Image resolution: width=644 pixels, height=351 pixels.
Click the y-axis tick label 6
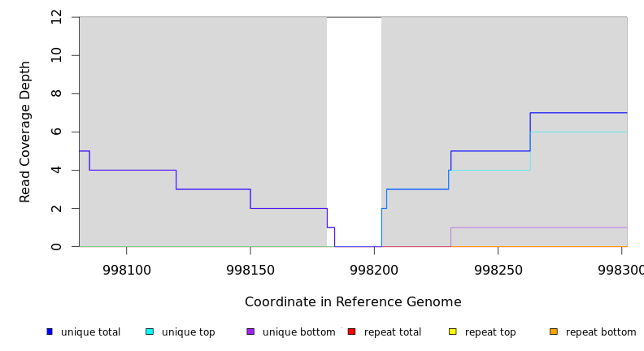pos(56,132)
